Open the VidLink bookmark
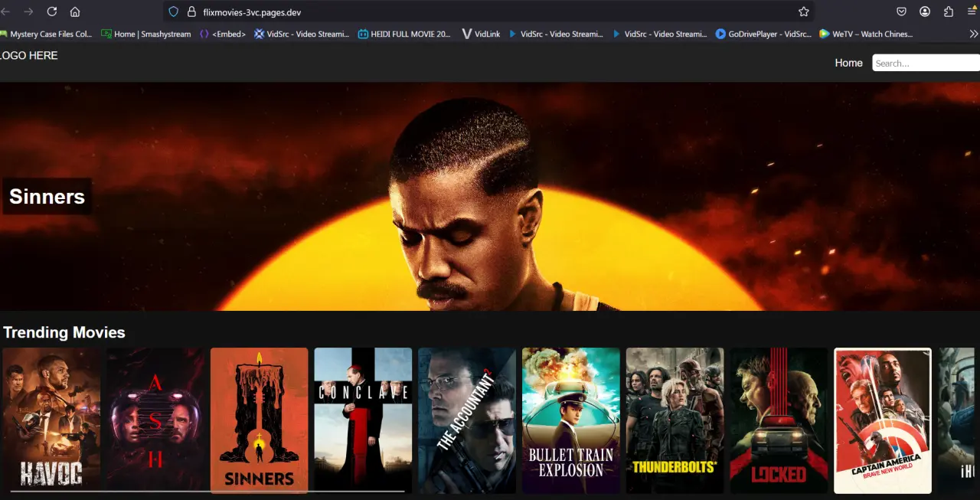The width and height of the screenshot is (980, 500). pos(481,34)
